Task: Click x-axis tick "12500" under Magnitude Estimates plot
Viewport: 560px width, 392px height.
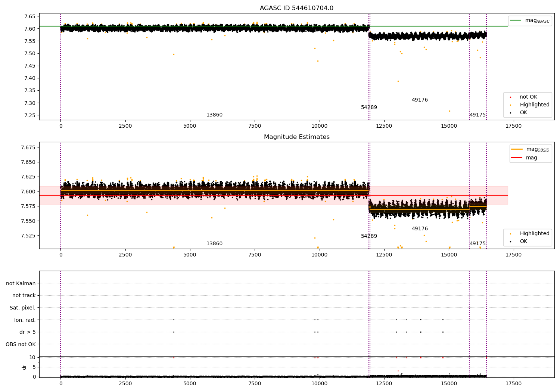Action: coord(384,255)
